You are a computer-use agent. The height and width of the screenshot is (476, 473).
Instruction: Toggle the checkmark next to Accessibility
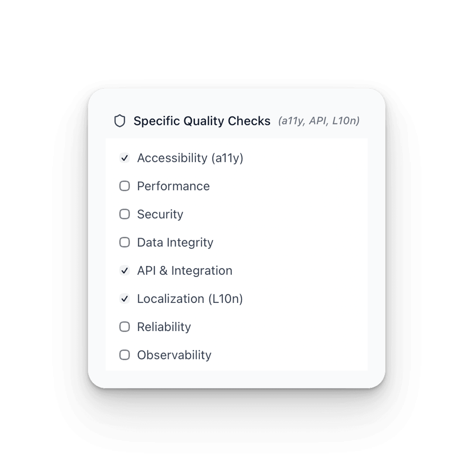tap(125, 158)
